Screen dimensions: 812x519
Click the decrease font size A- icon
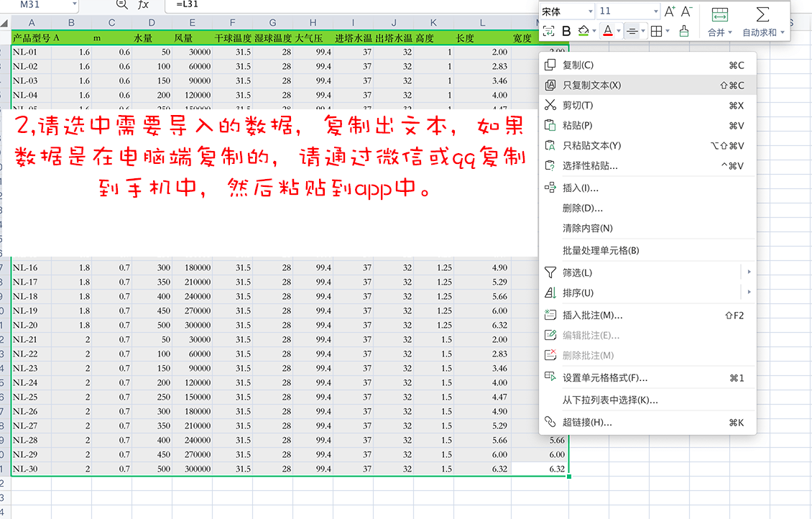pos(687,12)
